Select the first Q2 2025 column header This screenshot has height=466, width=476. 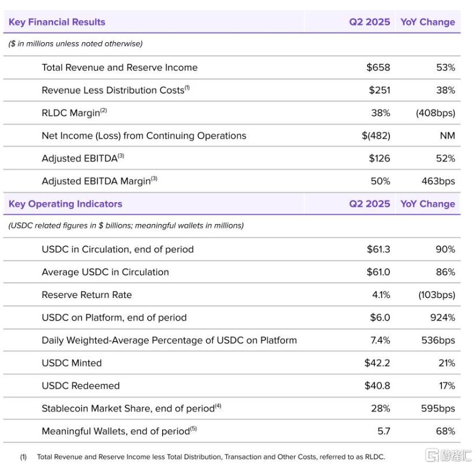click(369, 22)
